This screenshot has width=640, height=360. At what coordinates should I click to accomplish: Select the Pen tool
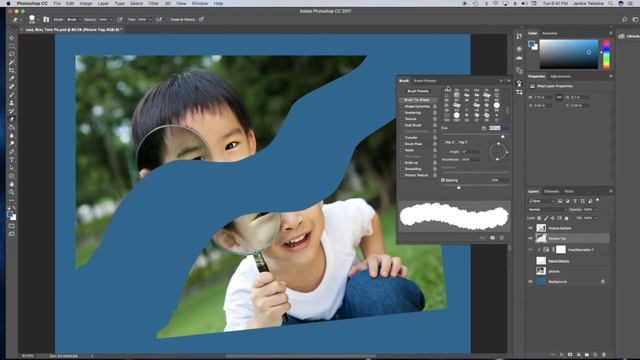coord(11,152)
